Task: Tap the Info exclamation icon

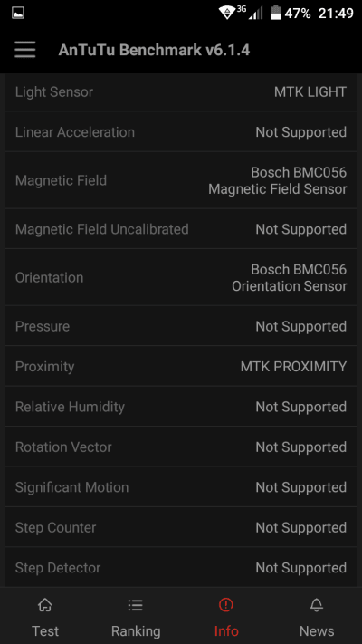Action: (226, 604)
